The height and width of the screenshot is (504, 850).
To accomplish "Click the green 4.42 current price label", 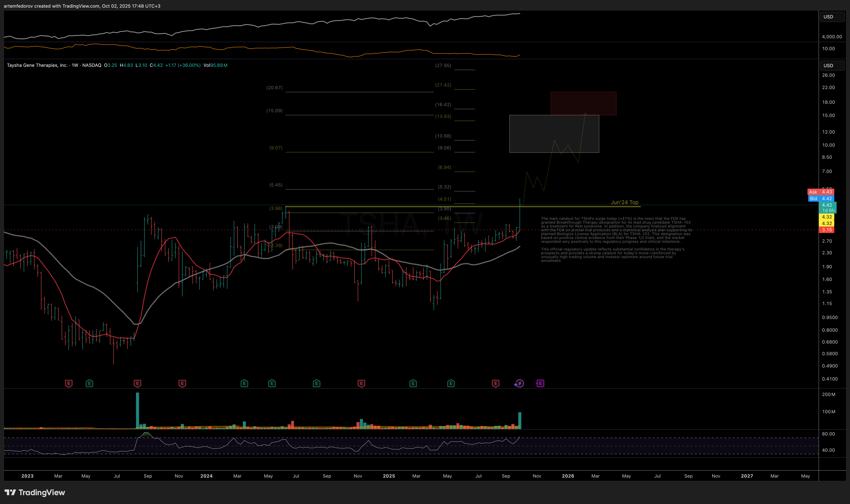I will pyautogui.click(x=828, y=208).
